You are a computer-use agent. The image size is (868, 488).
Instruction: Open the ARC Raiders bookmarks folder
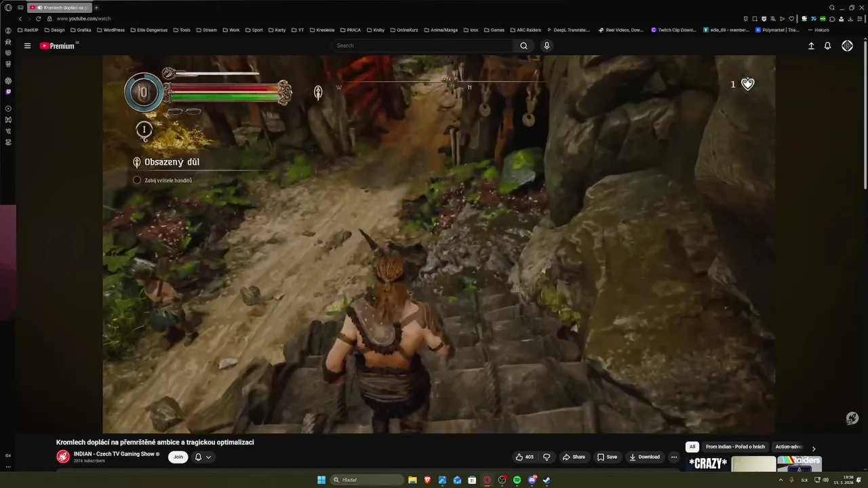(x=525, y=30)
